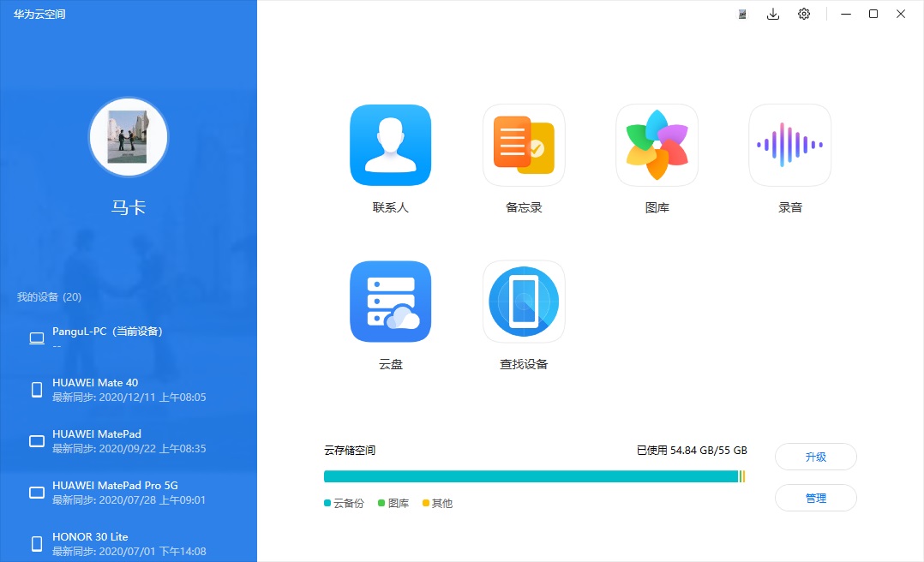Click the 管理 manage button
This screenshot has width=924, height=562.
tap(816, 498)
